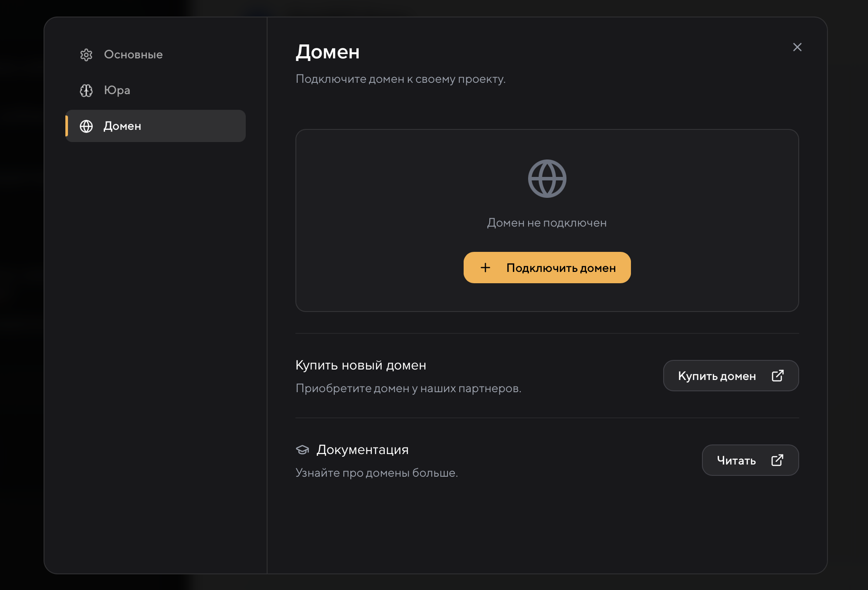Click the globe icon in the sidebar Домен item
Screen dimensions: 868x590
(86, 126)
